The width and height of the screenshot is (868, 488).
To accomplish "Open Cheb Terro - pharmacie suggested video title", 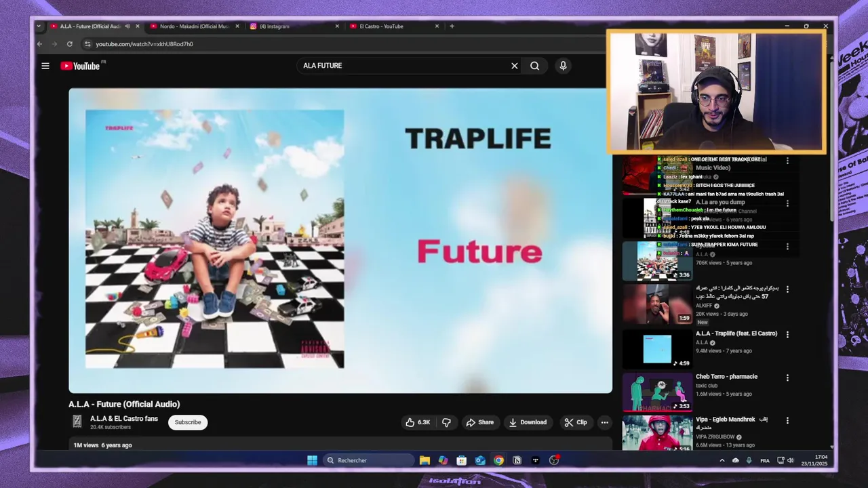I will click(x=726, y=376).
